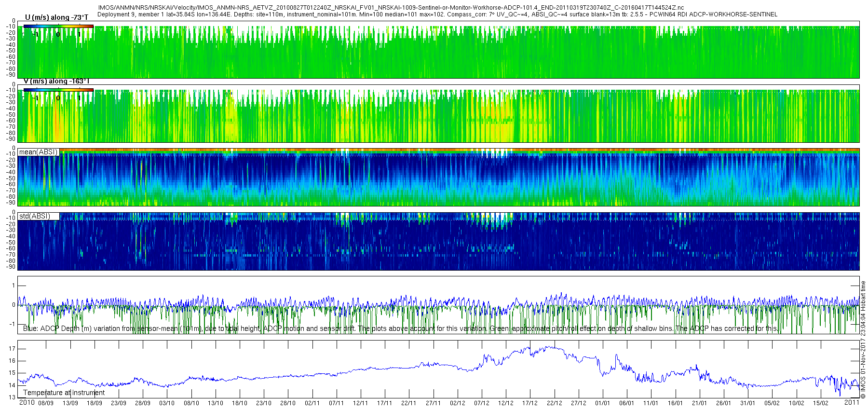Click the '11/01' date tick label
Image resolution: width=868 pixels, height=410 pixels.
(x=651, y=403)
